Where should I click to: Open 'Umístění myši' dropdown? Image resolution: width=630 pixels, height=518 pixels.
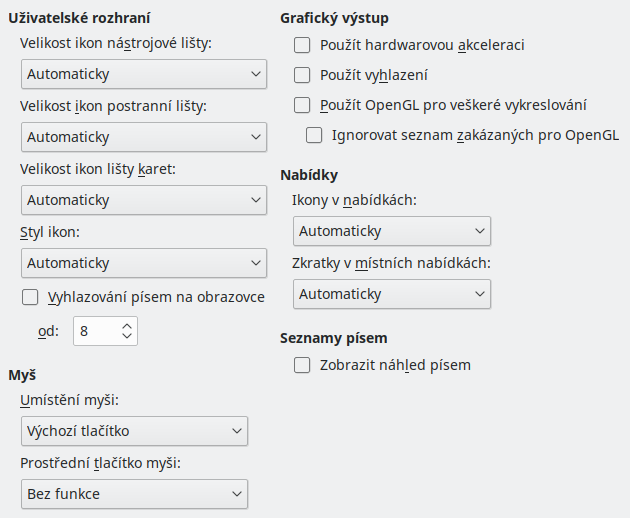coord(134,431)
